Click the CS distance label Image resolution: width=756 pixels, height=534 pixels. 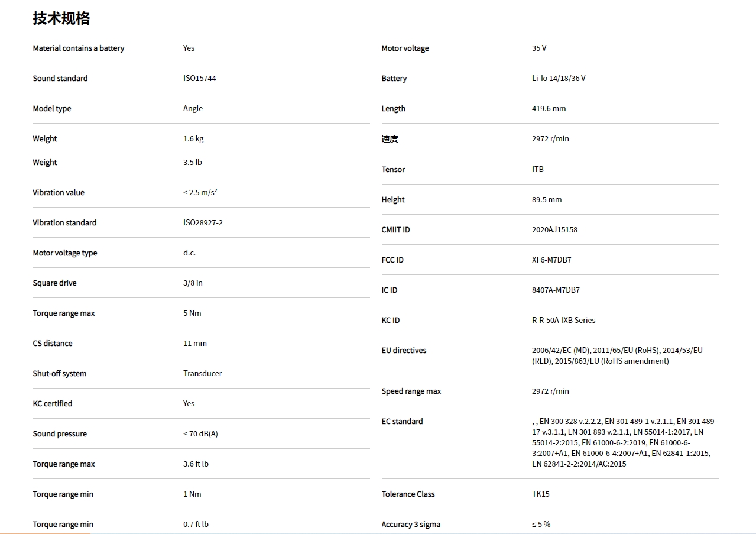tap(53, 343)
